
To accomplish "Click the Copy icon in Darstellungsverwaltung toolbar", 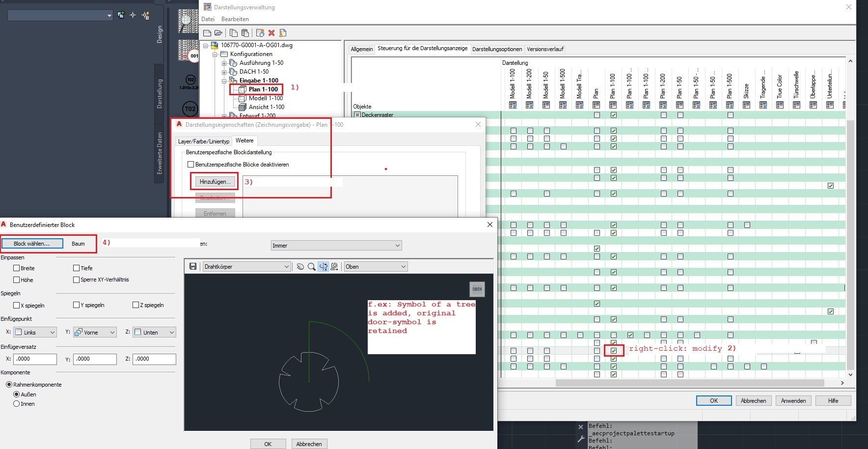I will pyautogui.click(x=233, y=33).
